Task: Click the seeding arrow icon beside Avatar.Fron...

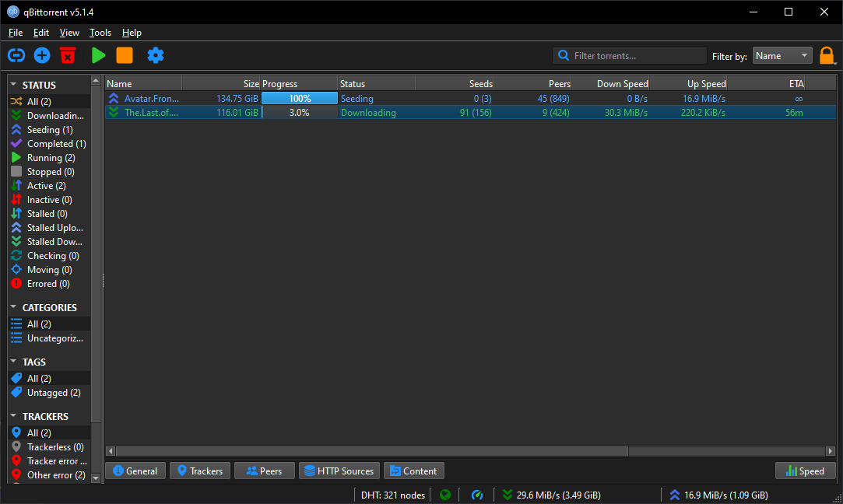Action: [114, 98]
